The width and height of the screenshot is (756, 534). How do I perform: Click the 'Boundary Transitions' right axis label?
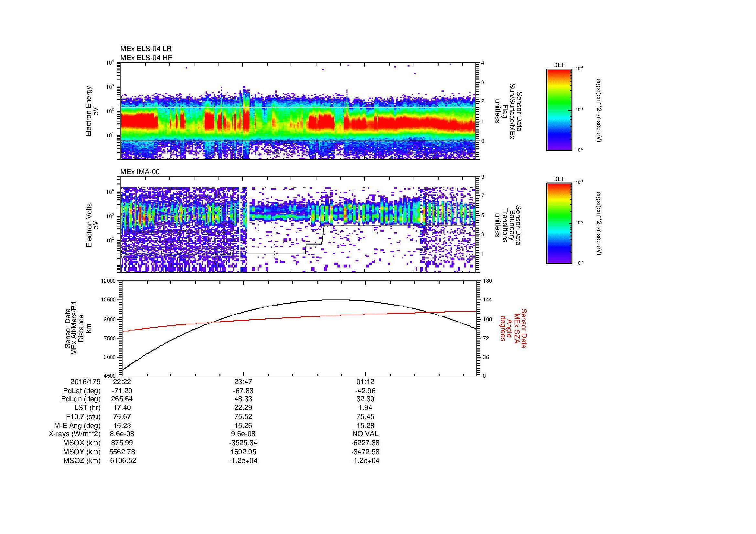(x=509, y=225)
